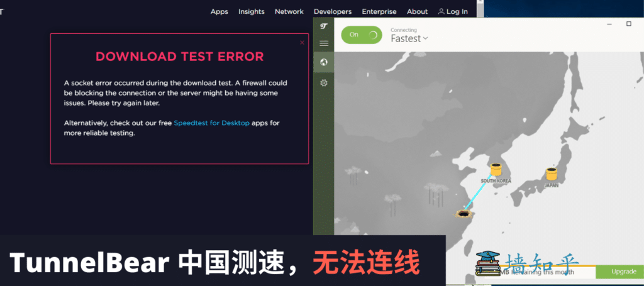The height and width of the screenshot is (286, 644).
Task: Click the TunnelBear logo in sidebar
Action: [x=324, y=26]
